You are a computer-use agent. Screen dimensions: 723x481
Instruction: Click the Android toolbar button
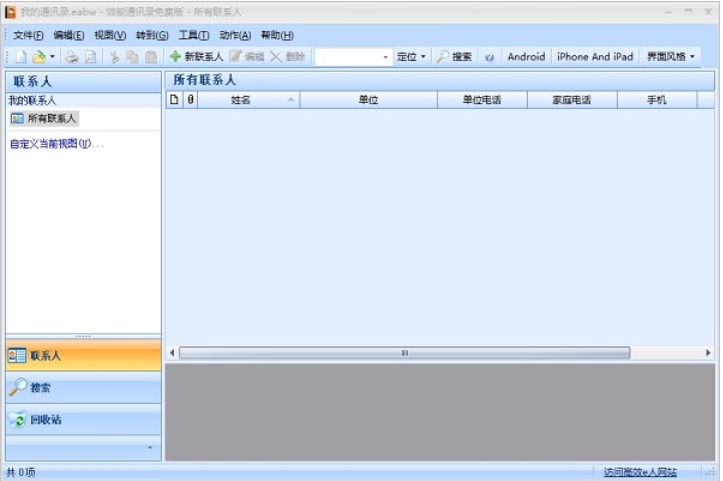point(526,57)
